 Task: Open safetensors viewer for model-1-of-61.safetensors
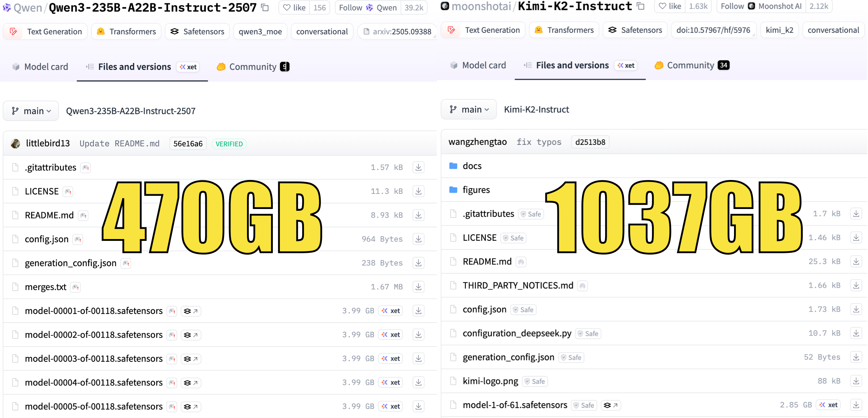click(x=610, y=405)
